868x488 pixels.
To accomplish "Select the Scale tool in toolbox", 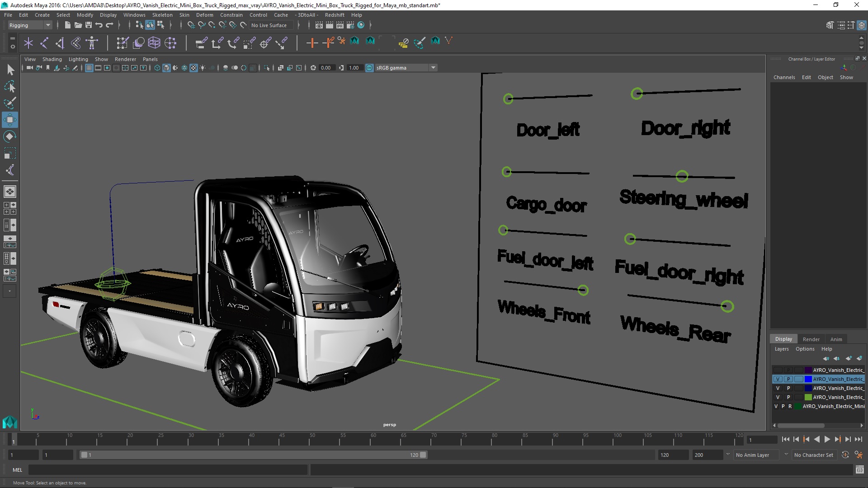I will click(x=9, y=153).
